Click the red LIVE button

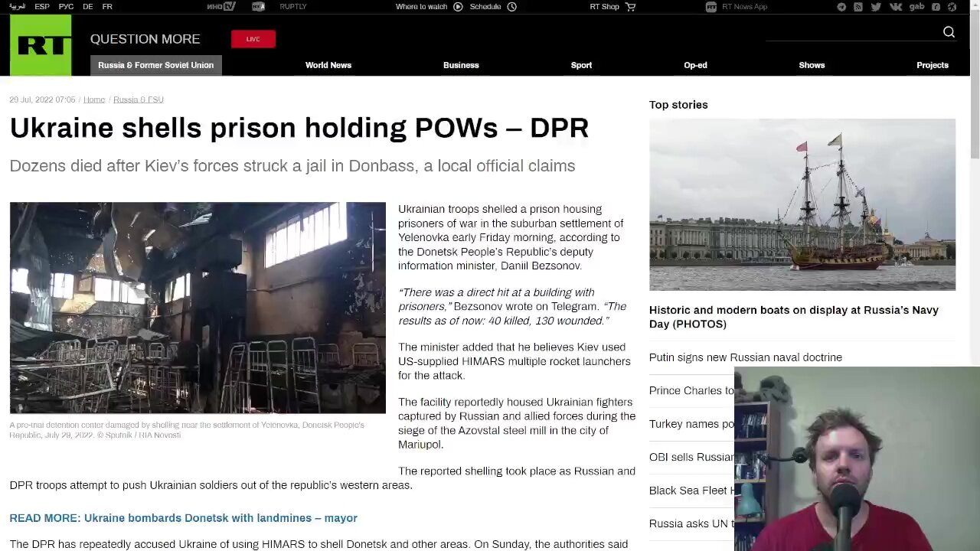pos(253,39)
